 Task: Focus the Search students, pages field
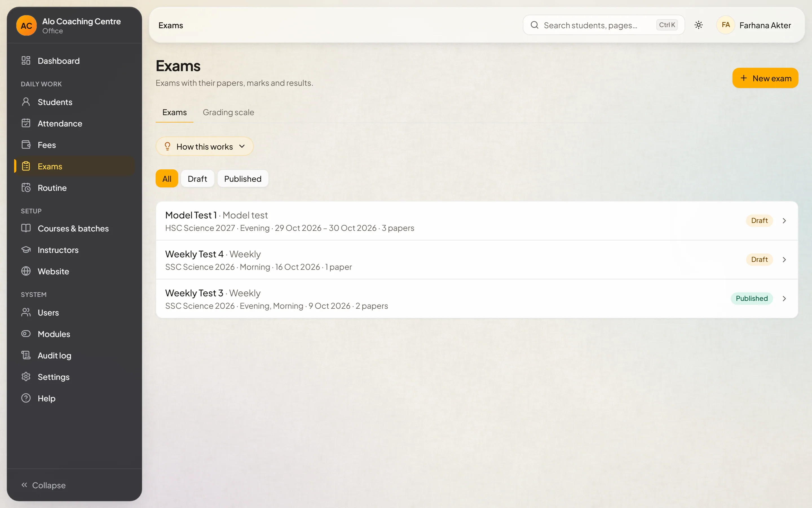(604, 25)
